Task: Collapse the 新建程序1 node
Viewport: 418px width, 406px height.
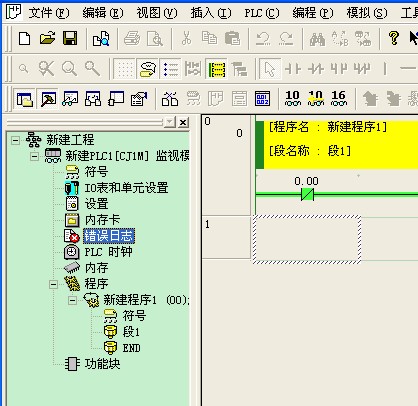Action: 72,301
